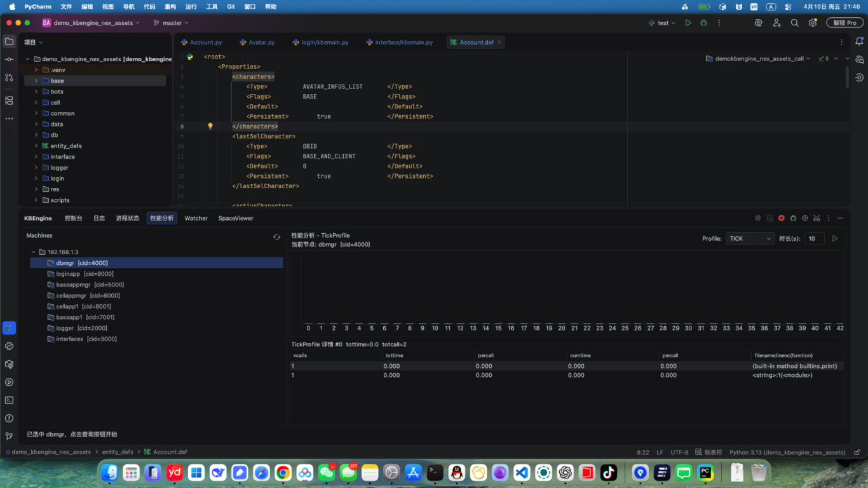Toggle the Structure tool window in the left sidebar
The width and height of the screenshot is (868, 488).
tap(9, 100)
